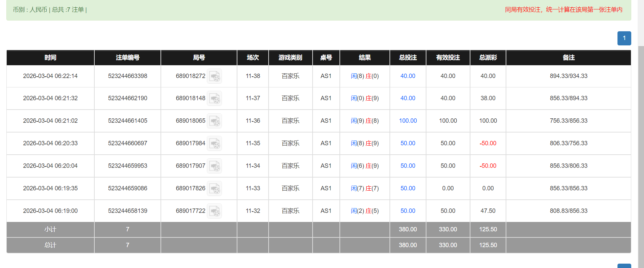The width and height of the screenshot is (644, 268).
Task: Open video replay icon for round 689017984
Action: [x=214, y=143]
